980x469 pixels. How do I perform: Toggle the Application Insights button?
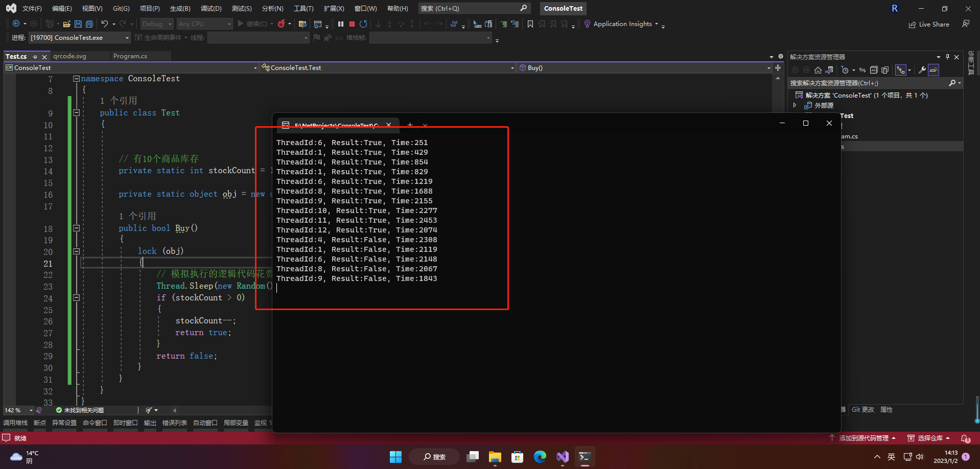coord(621,24)
